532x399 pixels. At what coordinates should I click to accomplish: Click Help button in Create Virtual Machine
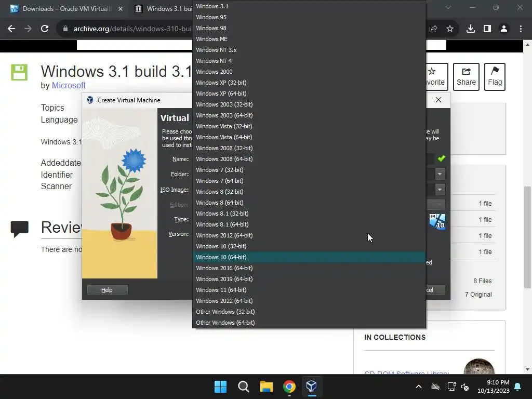point(107,290)
